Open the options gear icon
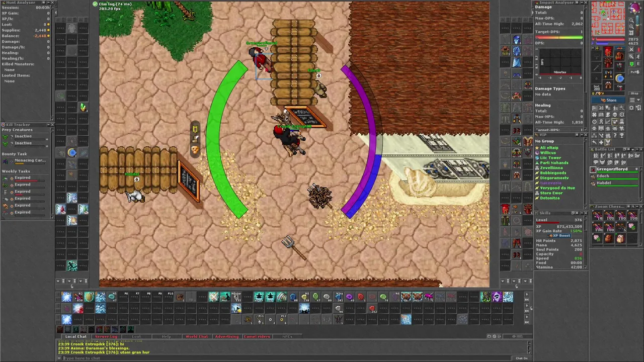 point(631,108)
